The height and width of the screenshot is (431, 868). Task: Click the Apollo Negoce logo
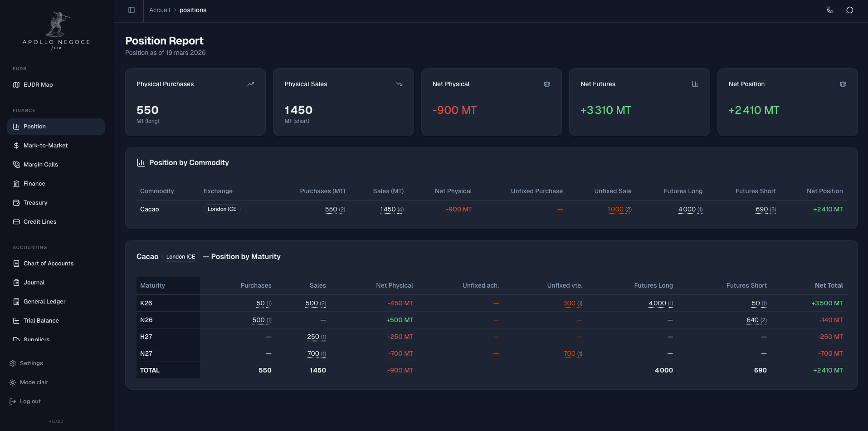pyautogui.click(x=57, y=31)
